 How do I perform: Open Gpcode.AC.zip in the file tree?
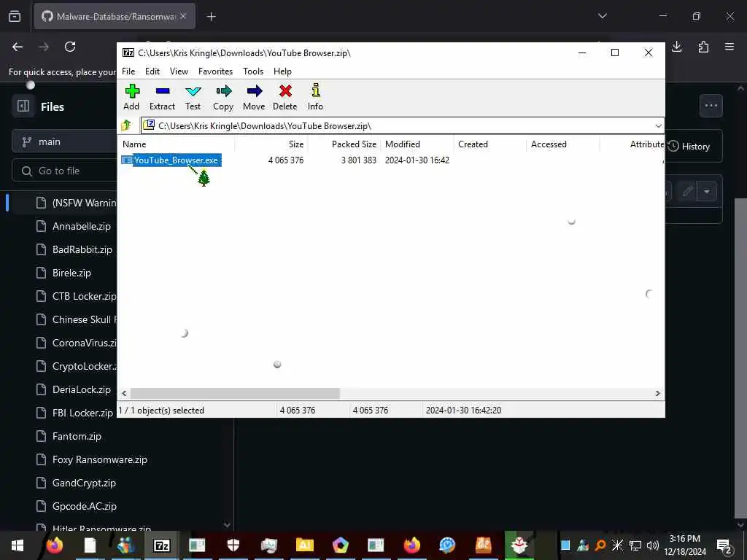[x=85, y=506]
